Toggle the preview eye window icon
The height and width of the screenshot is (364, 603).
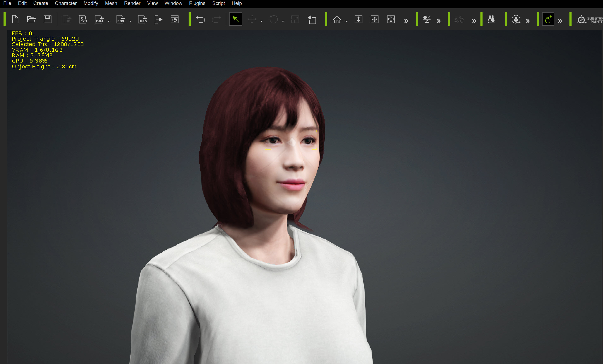[x=175, y=19]
